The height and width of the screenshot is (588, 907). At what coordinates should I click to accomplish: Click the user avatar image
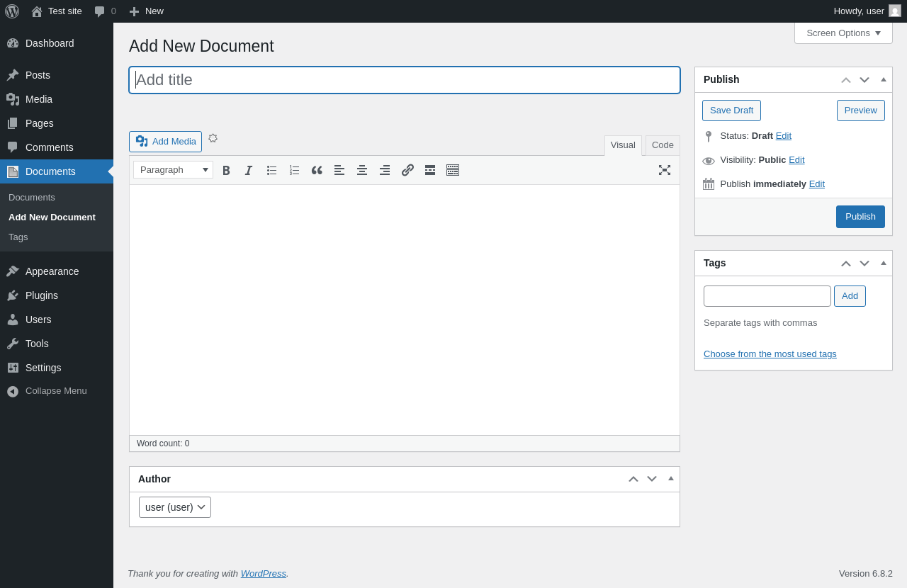[x=895, y=11]
